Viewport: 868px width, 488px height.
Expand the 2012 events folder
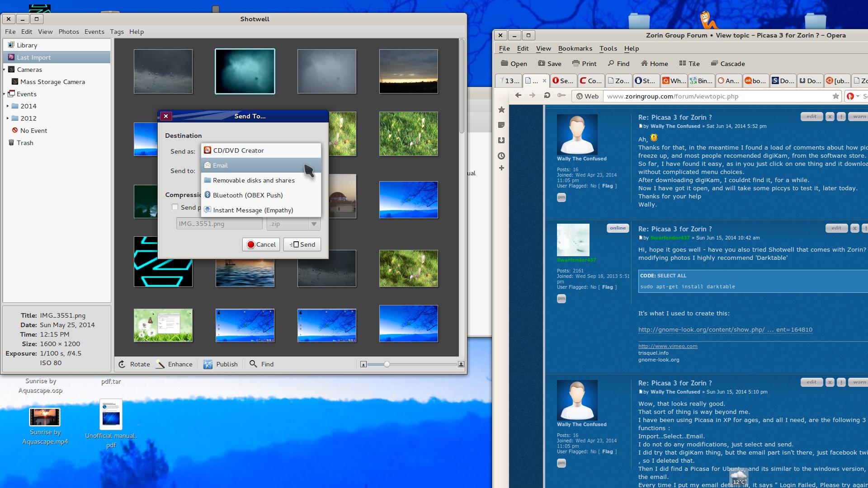[8, 118]
